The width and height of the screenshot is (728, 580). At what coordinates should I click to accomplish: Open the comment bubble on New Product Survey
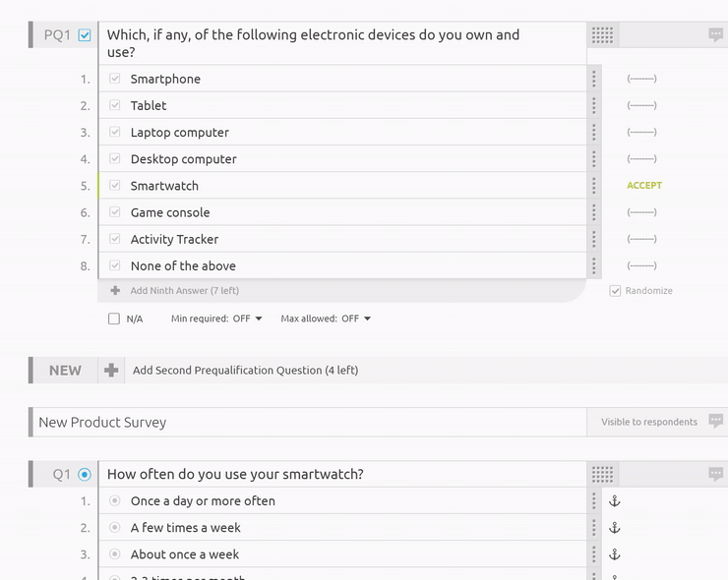point(715,422)
